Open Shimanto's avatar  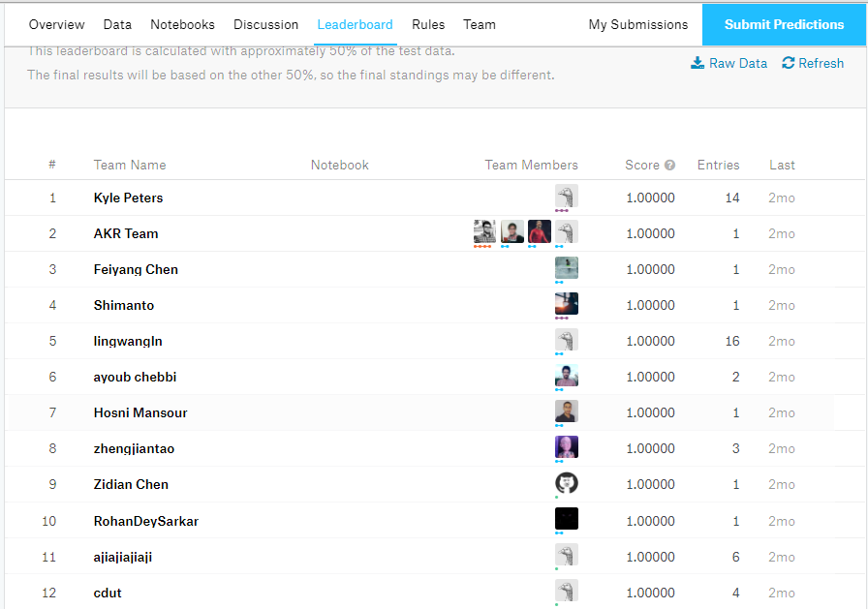pos(567,304)
